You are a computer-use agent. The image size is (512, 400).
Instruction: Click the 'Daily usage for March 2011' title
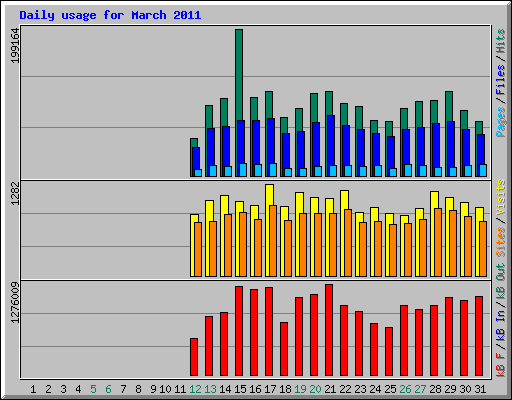click(110, 15)
